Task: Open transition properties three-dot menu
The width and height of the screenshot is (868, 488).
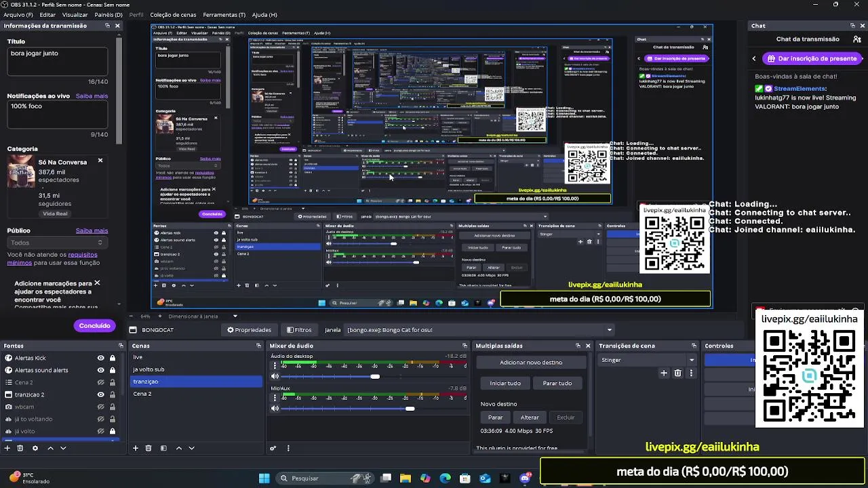Action: [691, 373]
